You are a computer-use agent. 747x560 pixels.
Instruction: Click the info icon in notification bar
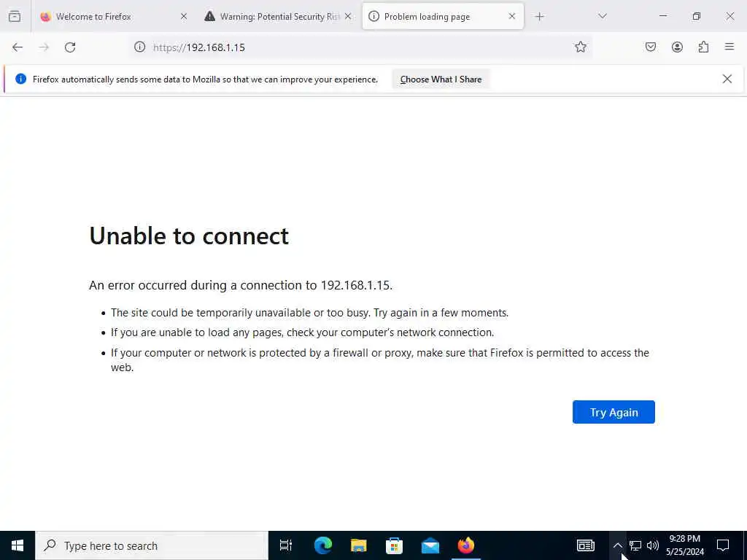pos(21,79)
